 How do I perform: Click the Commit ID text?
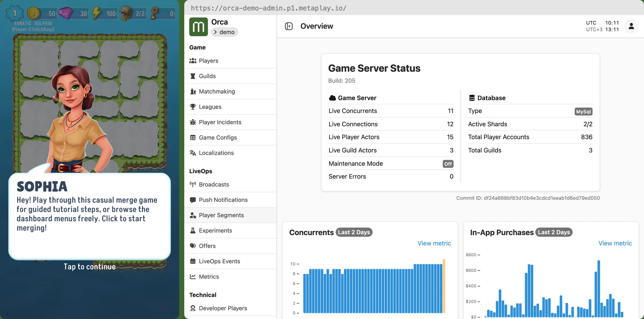click(x=528, y=198)
